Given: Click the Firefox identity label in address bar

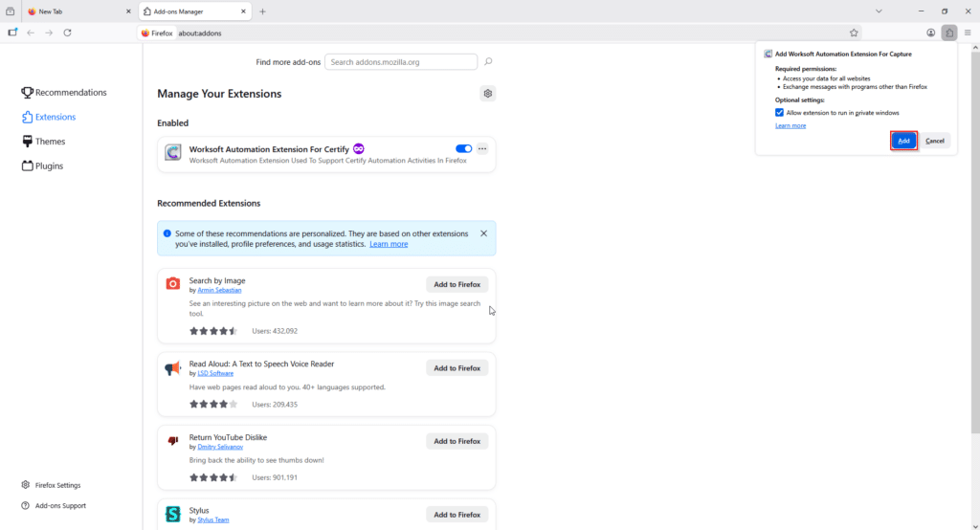Looking at the screenshot, I should (x=157, y=33).
